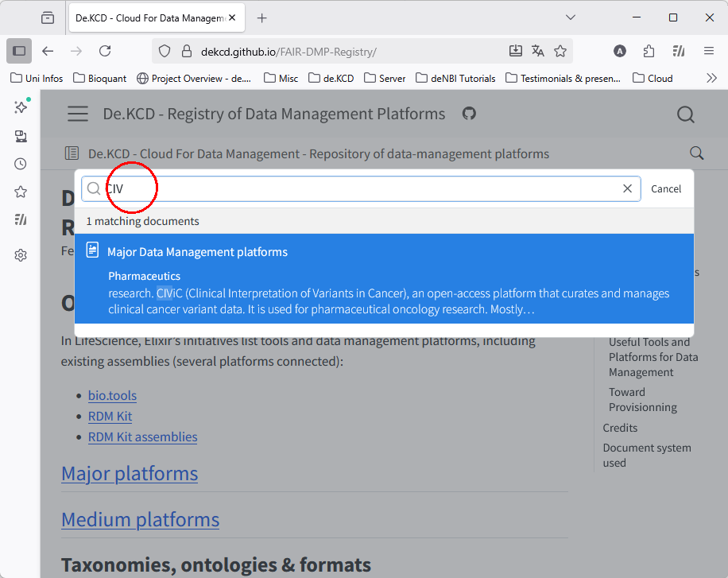Open the Firefox application menu
Image resolution: width=728 pixels, height=578 pixels.
pos(709,51)
